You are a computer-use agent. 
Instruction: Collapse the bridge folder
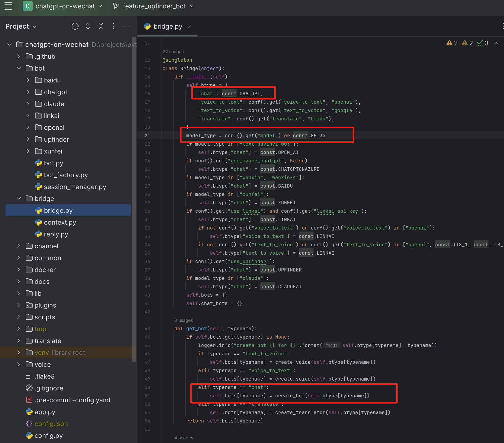(x=19, y=198)
